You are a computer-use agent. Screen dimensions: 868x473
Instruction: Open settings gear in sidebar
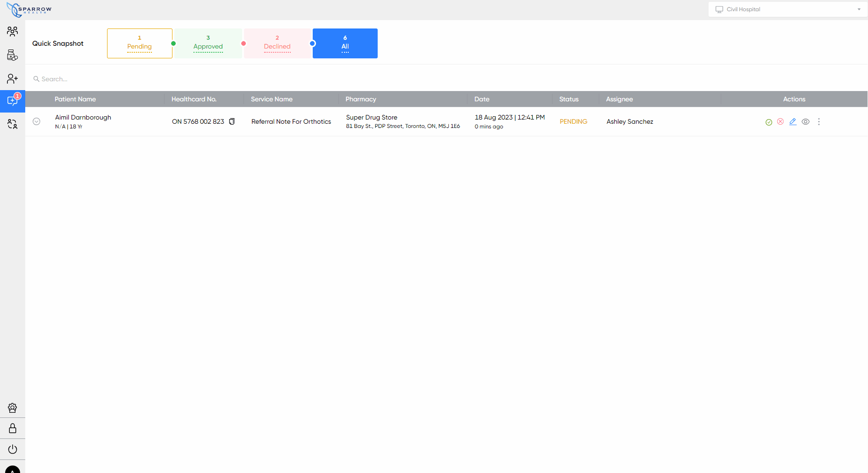coord(13,408)
